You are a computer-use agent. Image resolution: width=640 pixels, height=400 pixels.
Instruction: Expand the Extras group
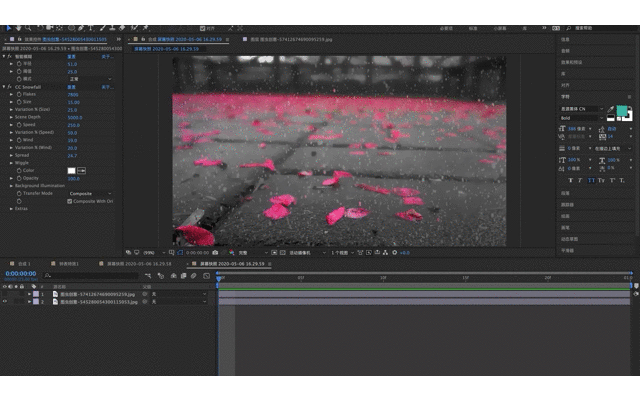(11, 209)
